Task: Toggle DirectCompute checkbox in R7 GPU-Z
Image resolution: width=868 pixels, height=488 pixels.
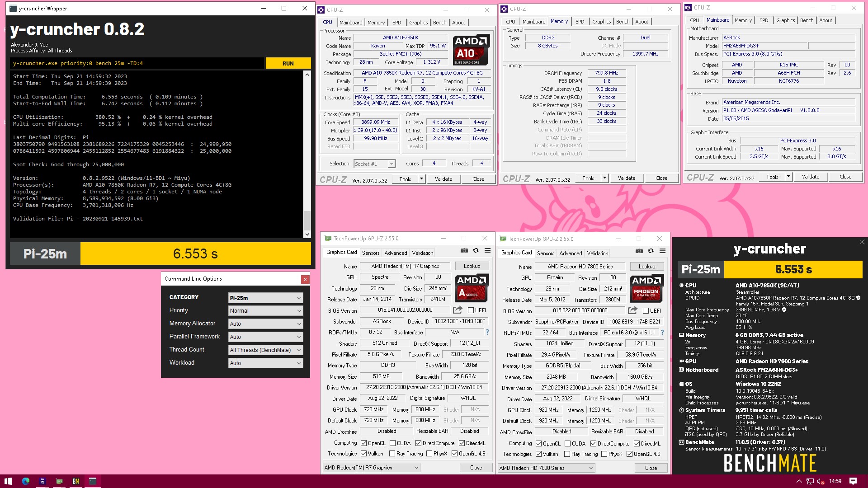Action: tap(419, 443)
